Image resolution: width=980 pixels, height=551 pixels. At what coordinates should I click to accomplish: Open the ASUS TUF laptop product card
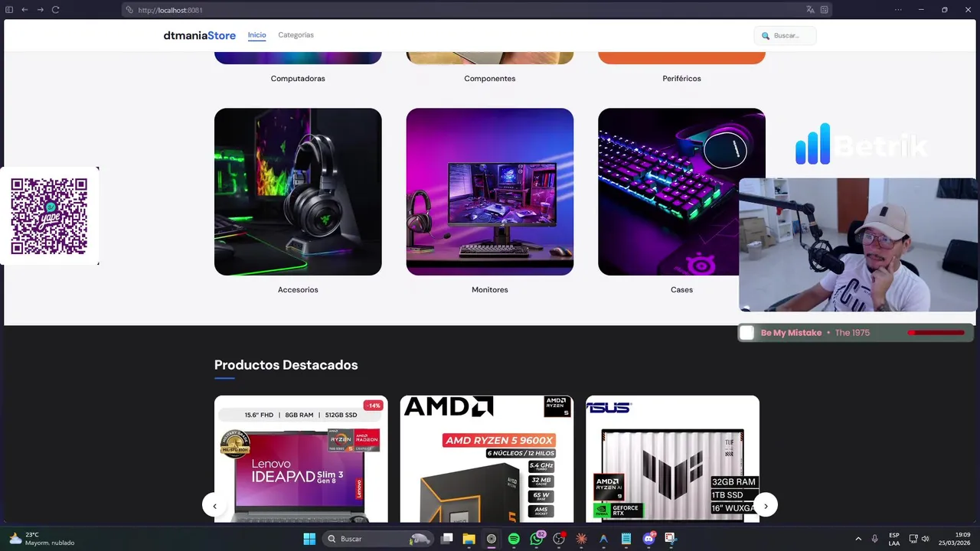tap(672, 459)
